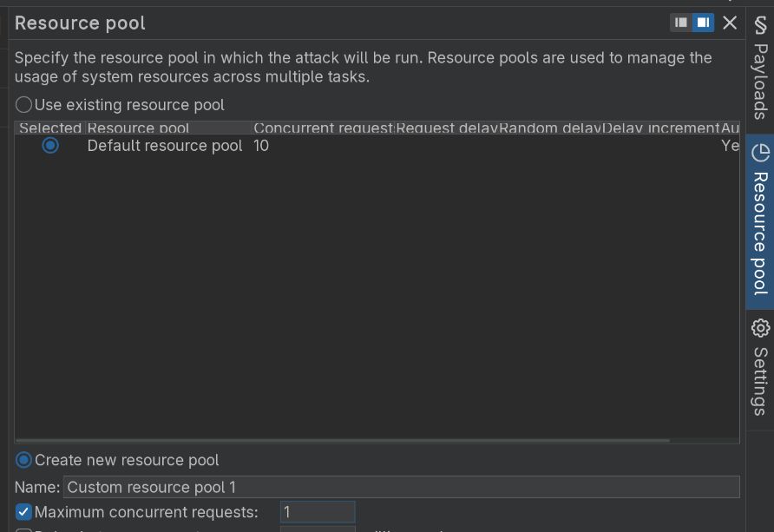The height and width of the screenshot is (532, 774).
Task: Close the Resource pool panel
Action: point(730,23)
